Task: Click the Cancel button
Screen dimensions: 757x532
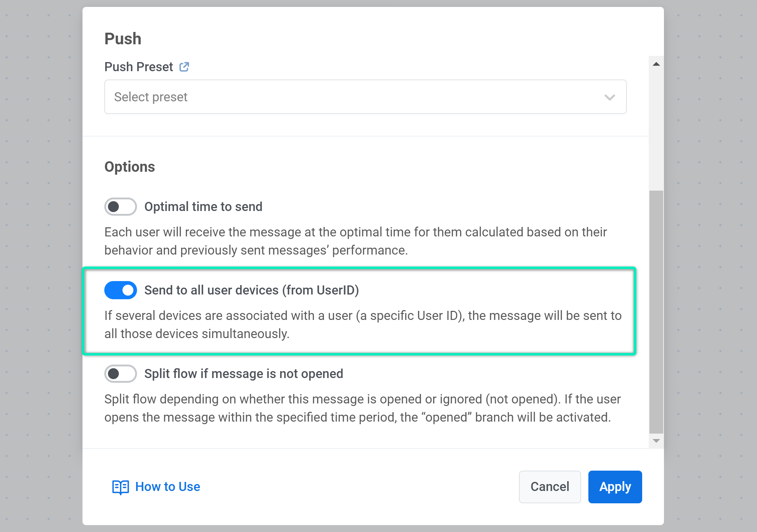Action: click(549, 487)
